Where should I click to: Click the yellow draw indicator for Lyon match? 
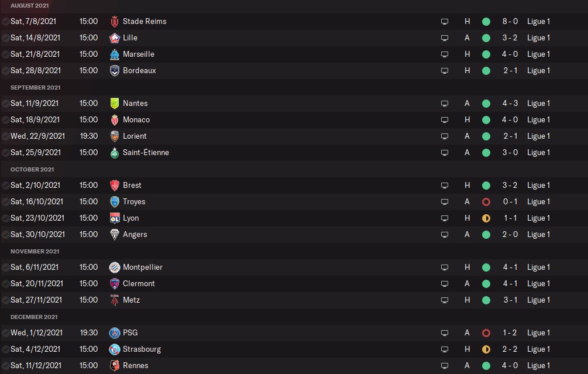pos(486,218)
